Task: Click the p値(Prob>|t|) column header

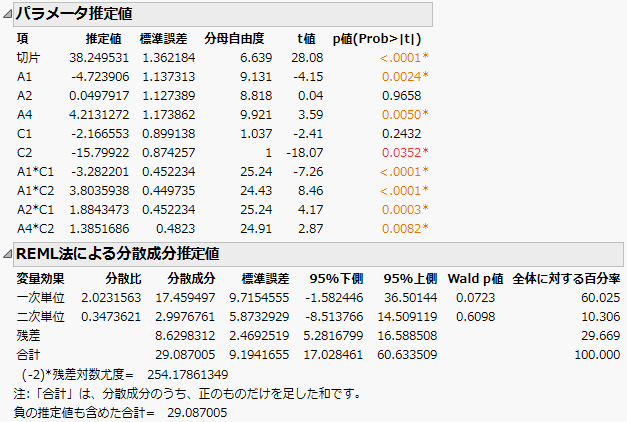Action: click(x=377, y=39)
